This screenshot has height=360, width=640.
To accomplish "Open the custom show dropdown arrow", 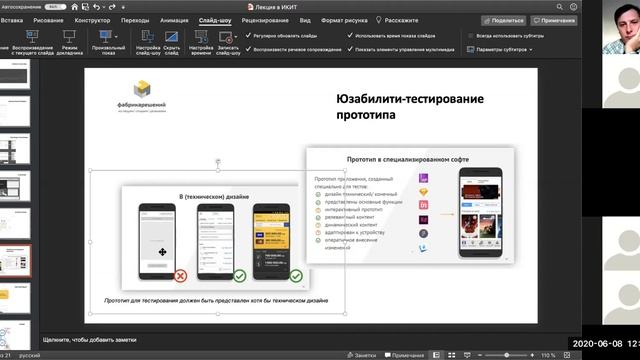I will (x=116, y=37).
